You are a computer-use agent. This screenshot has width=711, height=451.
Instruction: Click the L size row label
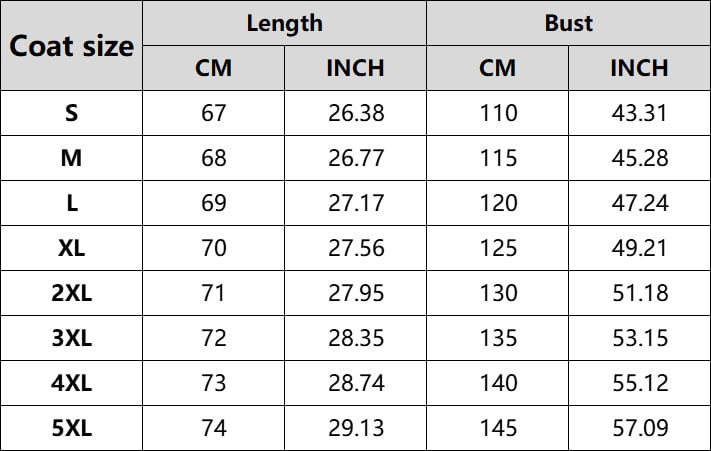pos(71,203)
